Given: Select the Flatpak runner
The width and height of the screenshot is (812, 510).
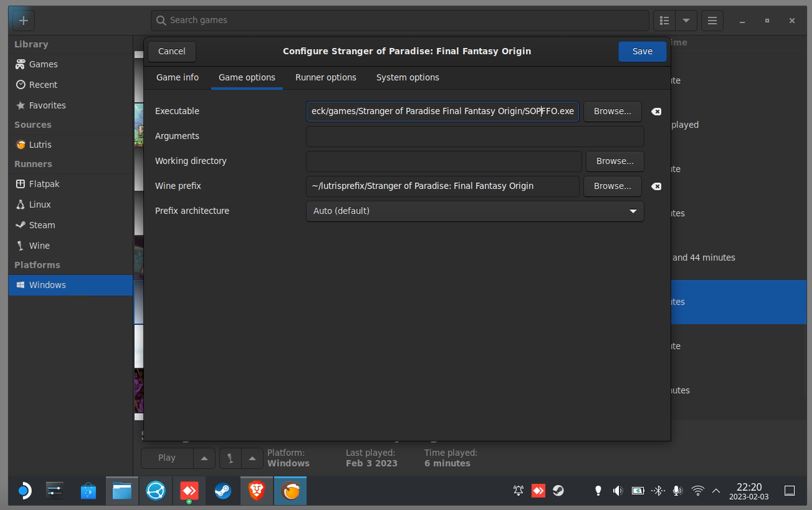Looking at the screenshot, I should coord(71,184).
